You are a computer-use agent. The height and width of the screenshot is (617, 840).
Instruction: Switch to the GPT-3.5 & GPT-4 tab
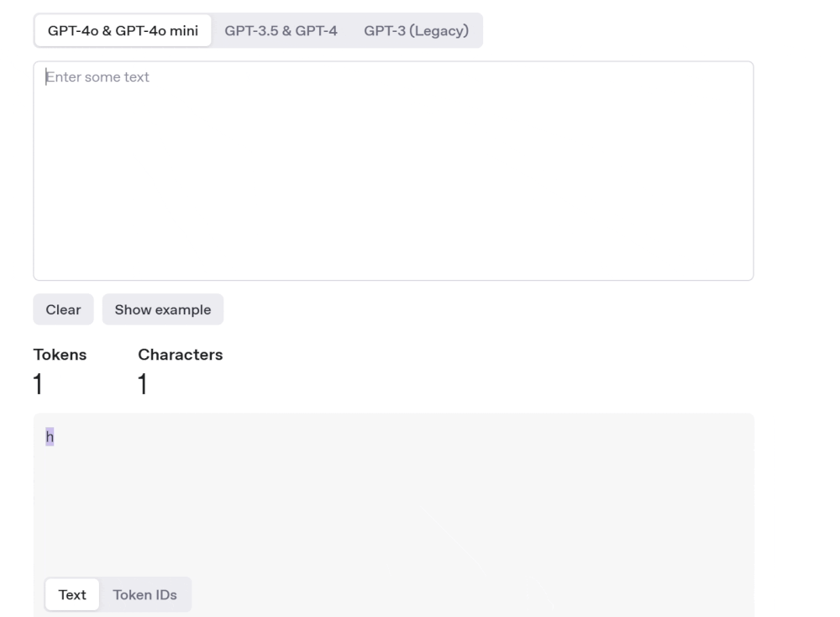pos(281,30)
